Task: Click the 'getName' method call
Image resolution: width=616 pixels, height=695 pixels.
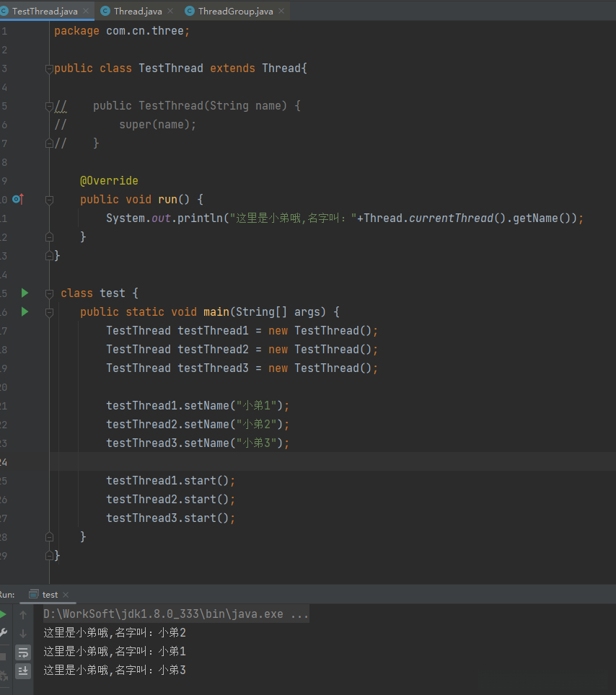Action: pos(535,218)
